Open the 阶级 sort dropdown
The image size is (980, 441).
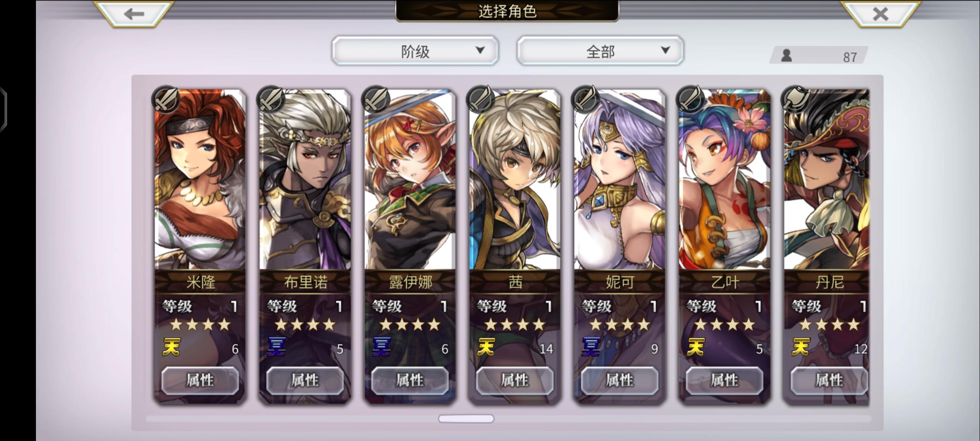[415, 51]
